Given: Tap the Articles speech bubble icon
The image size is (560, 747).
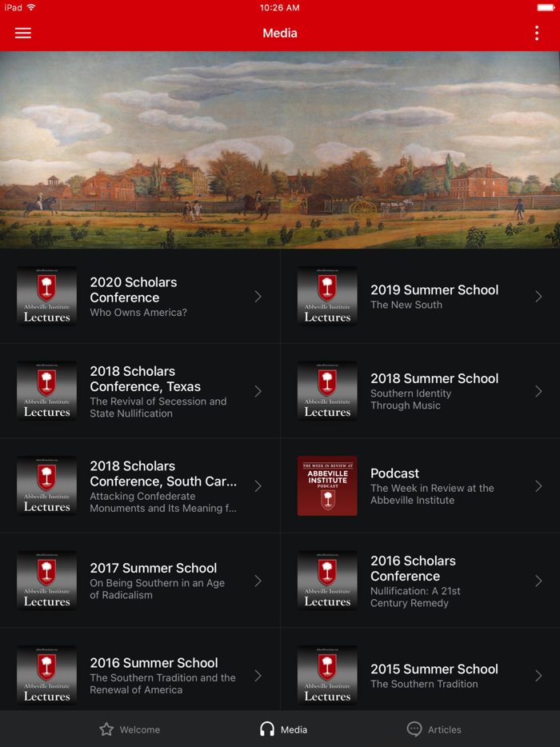Looking at the screenshot, I should point(414,729).
